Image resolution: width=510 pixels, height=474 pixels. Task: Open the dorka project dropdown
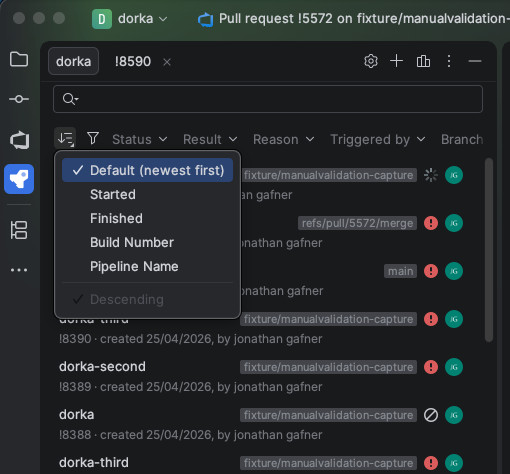coord(143,19)
